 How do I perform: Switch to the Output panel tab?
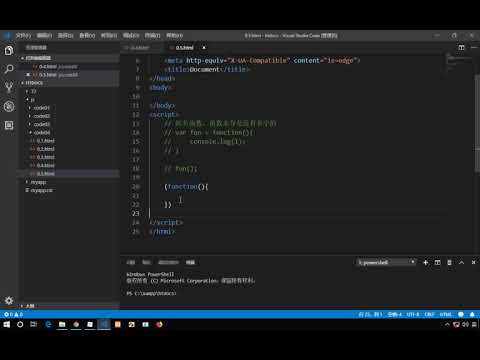point(147,263)
